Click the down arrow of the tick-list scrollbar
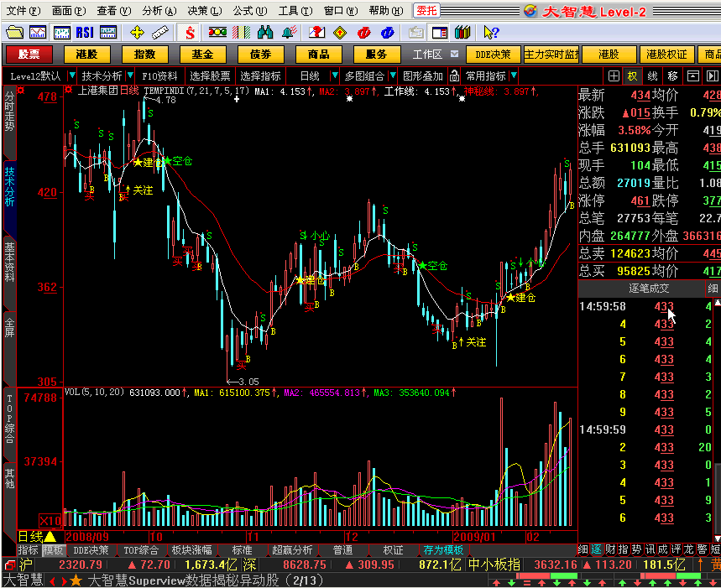Viewport: 721px width, 588px height. click(x=717, y=539)
